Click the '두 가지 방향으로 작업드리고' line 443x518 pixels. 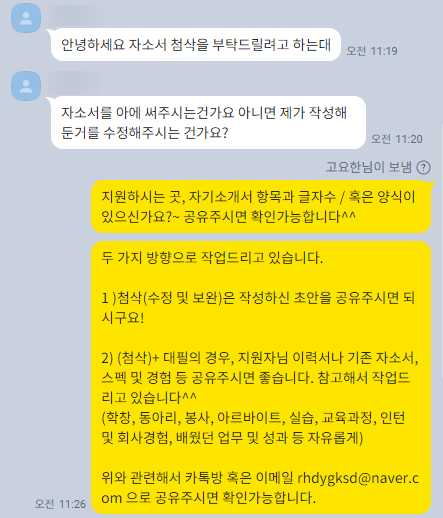coord(212,258)
